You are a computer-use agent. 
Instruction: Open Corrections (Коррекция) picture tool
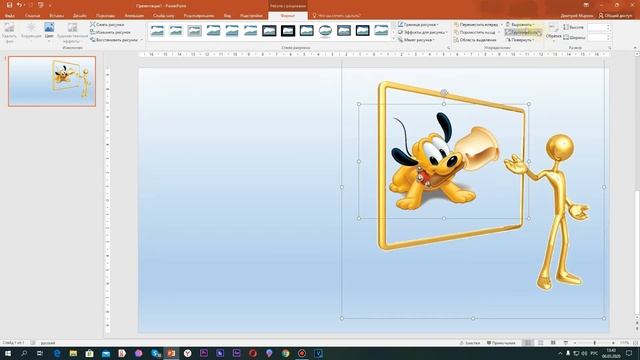click(31, 32)
